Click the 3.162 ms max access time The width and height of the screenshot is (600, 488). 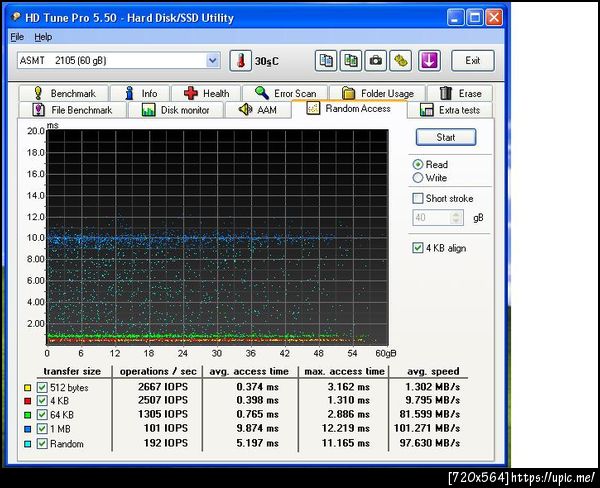click(349, 387)
